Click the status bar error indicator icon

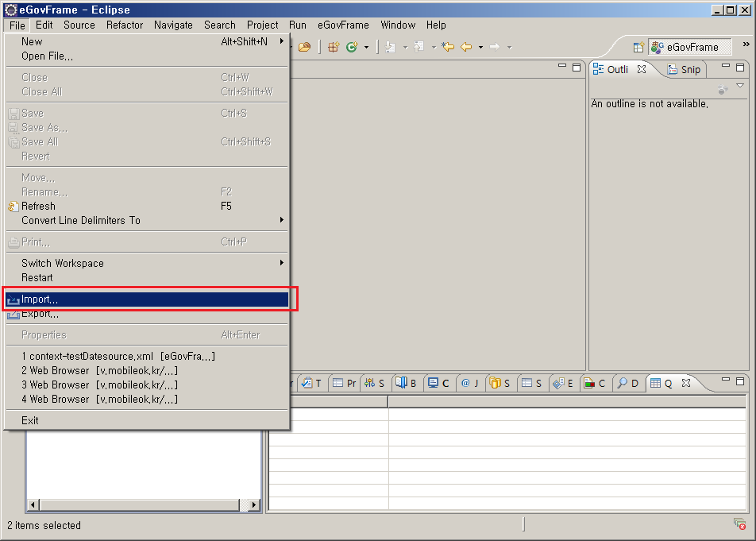click(739, 524)
